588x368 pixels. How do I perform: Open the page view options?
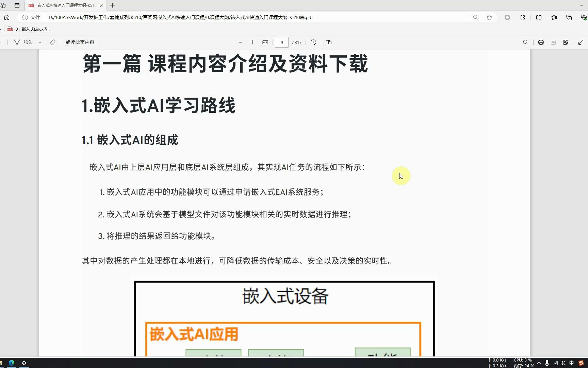point(329,42)
